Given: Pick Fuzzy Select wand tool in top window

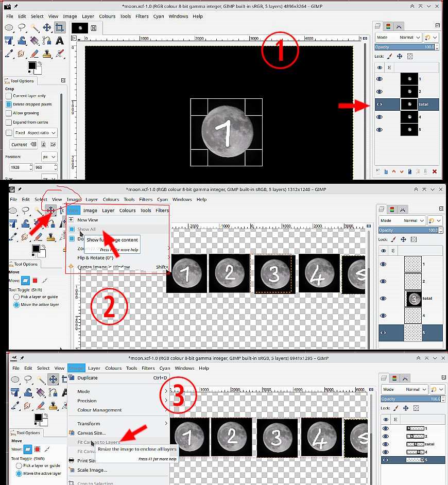Looking at the screenshot, I should (35, 28).
